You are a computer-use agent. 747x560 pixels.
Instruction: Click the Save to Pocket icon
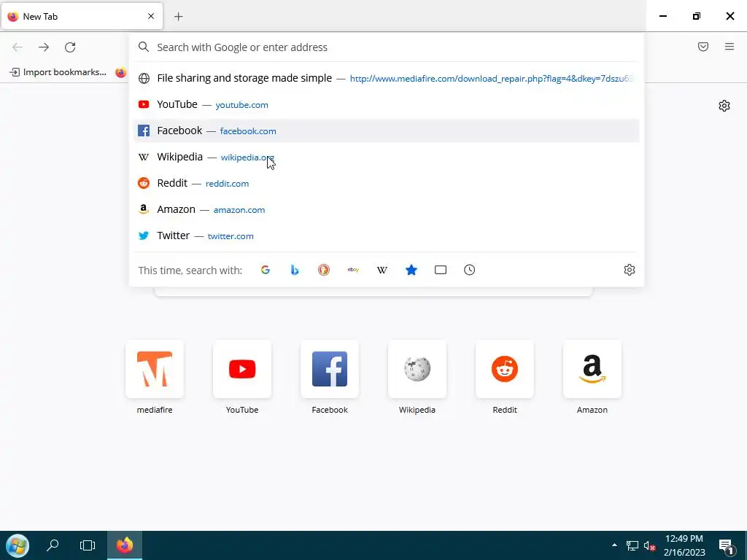[703, 47]
